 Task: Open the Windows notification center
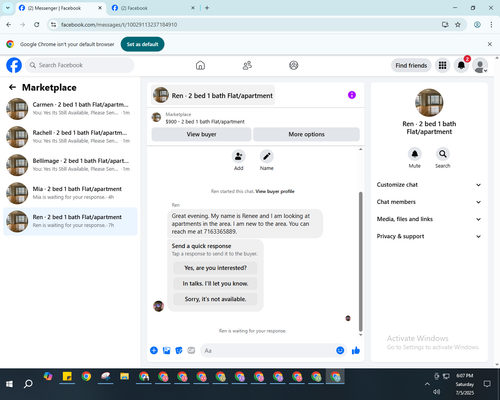pos(487,384)
